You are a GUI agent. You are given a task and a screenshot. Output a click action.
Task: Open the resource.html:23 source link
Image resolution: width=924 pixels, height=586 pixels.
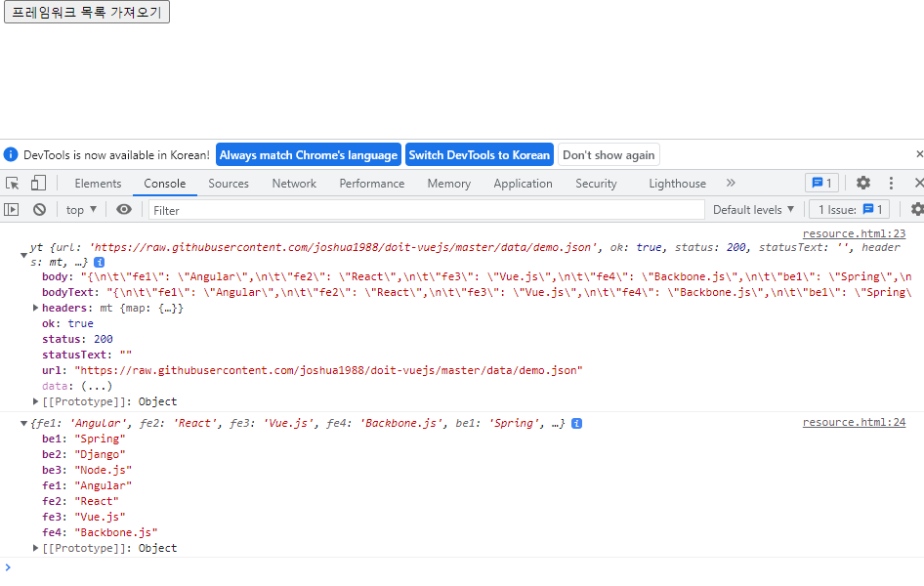point(854,233)
